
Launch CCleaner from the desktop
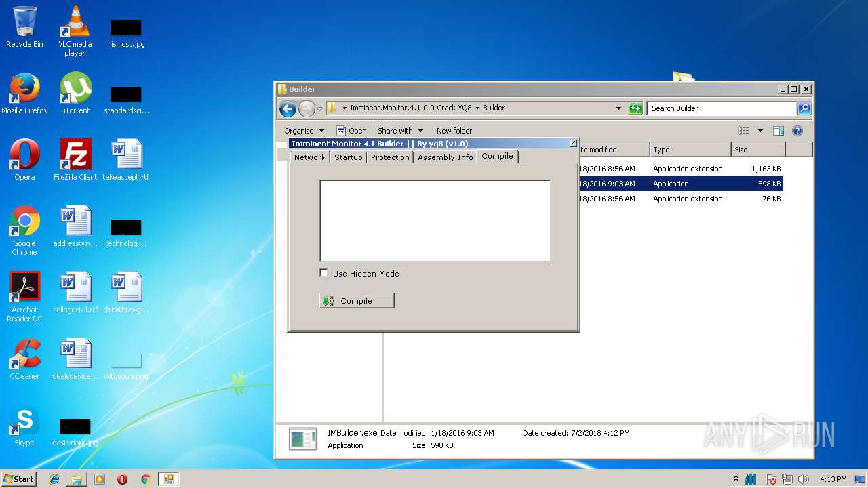[24, 359]
